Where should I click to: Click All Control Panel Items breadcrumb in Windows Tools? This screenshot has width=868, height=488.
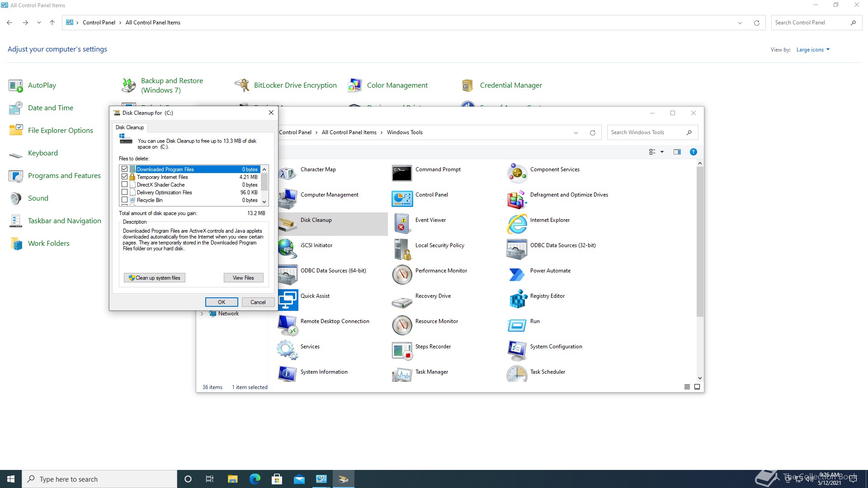pyautogui.click(x=349, y=132)
